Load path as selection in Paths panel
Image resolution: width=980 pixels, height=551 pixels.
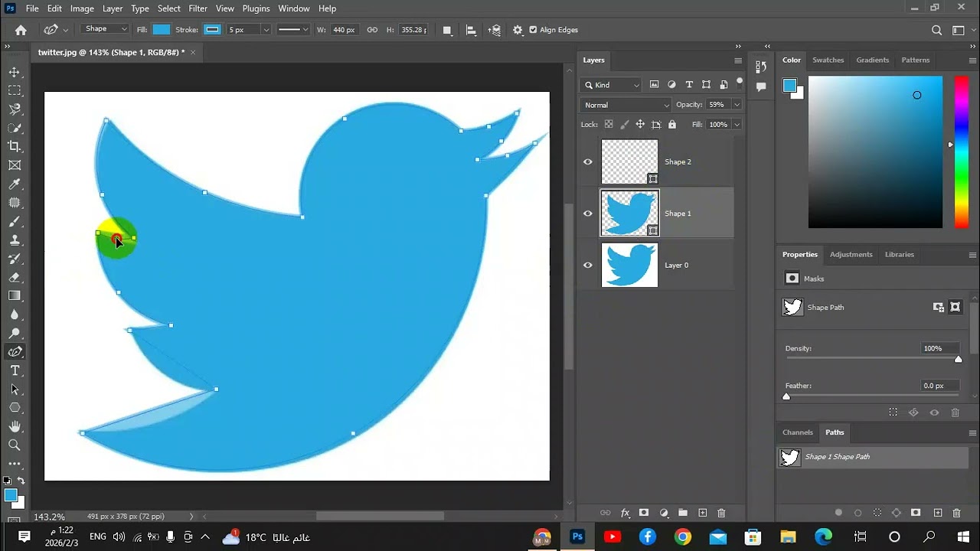click(877, 513)
